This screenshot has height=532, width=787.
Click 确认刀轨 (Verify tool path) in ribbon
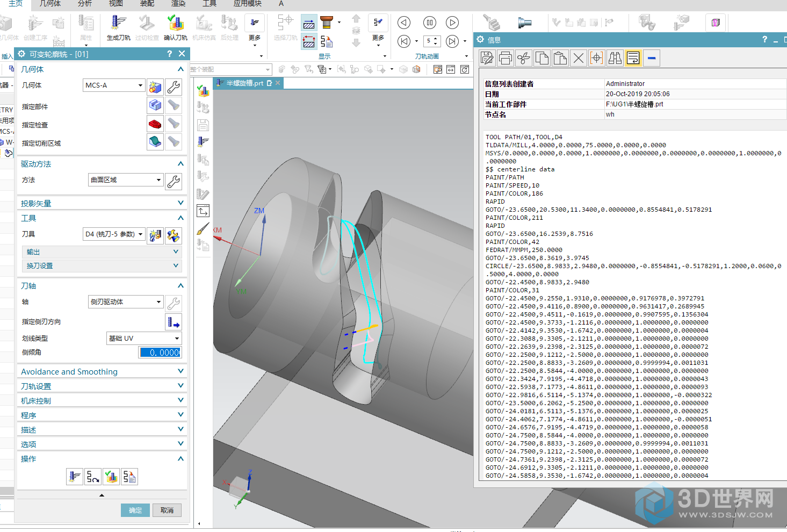176,28
